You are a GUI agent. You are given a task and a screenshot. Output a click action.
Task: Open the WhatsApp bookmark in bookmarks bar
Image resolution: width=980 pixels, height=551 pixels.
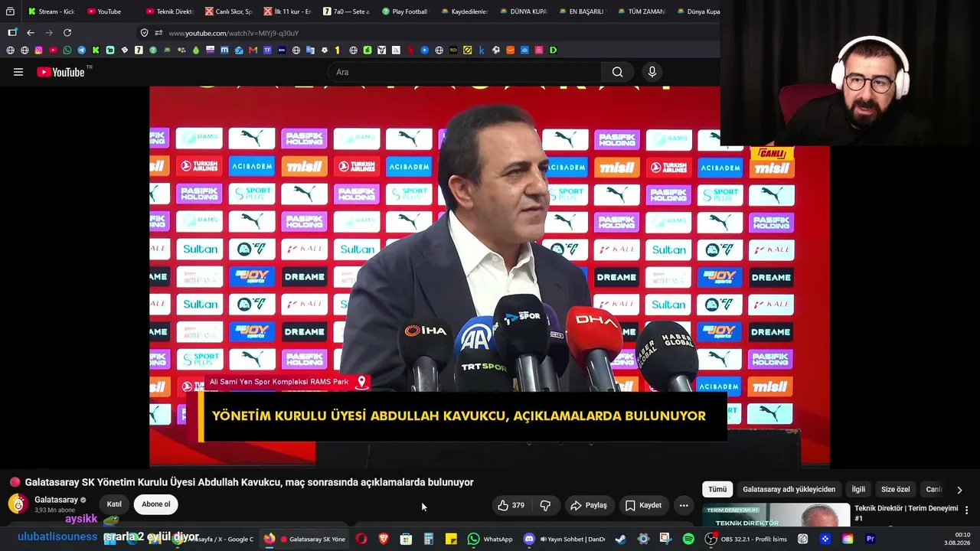(67, 51)
